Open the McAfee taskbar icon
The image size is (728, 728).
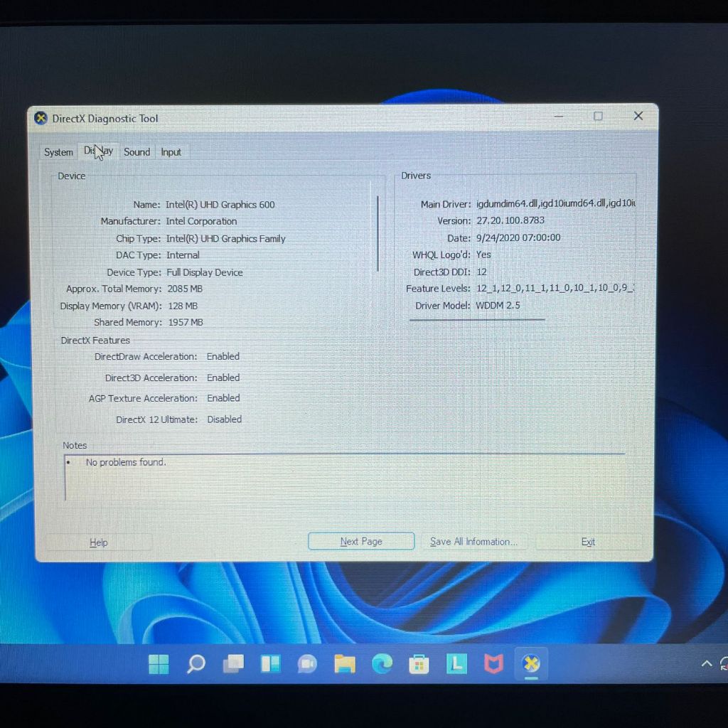coord(493,664)
